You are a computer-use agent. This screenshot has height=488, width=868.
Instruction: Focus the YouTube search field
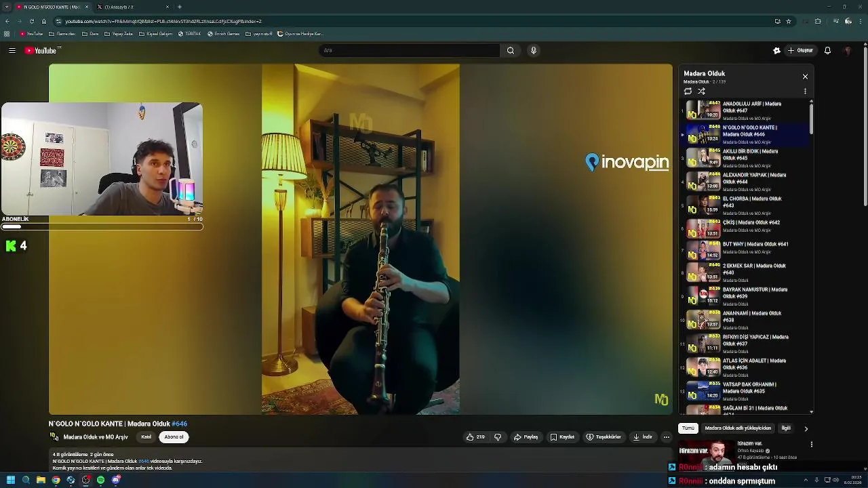[x=410, y=50]
